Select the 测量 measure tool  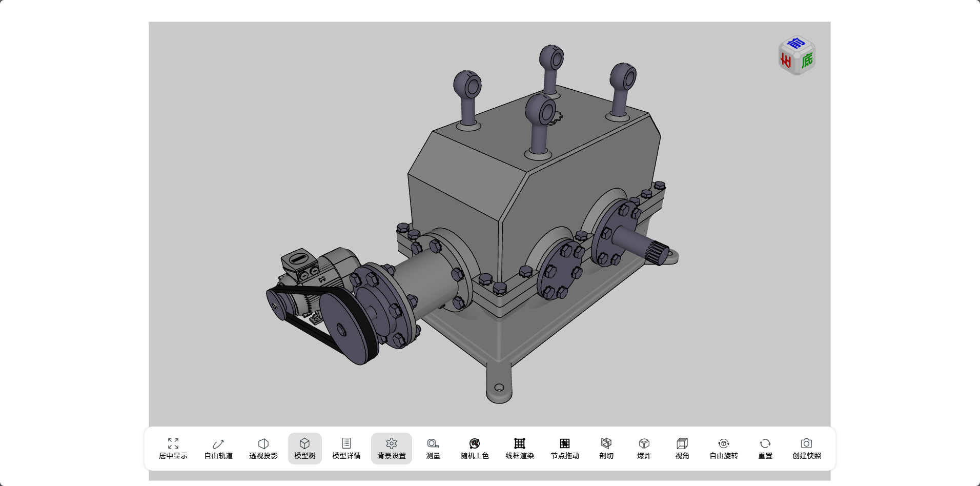tap(433, 448)
